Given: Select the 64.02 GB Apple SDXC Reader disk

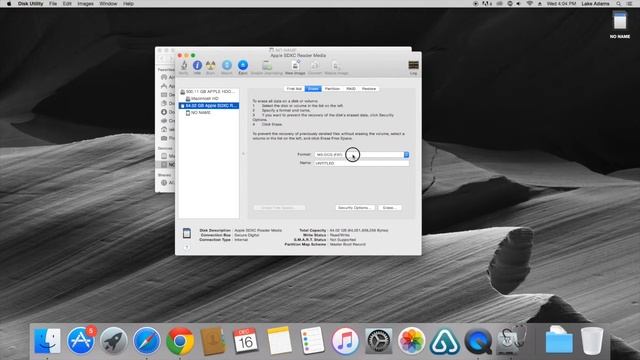Looking at the screenshot, I should coord(209,106).
